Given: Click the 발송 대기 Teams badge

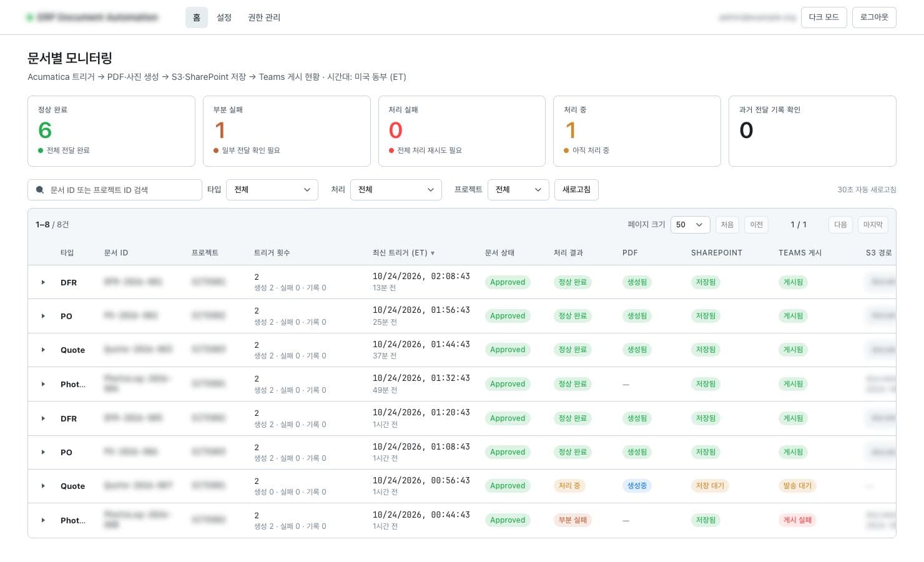Looking at the screenshot, I should pos(797,486).
